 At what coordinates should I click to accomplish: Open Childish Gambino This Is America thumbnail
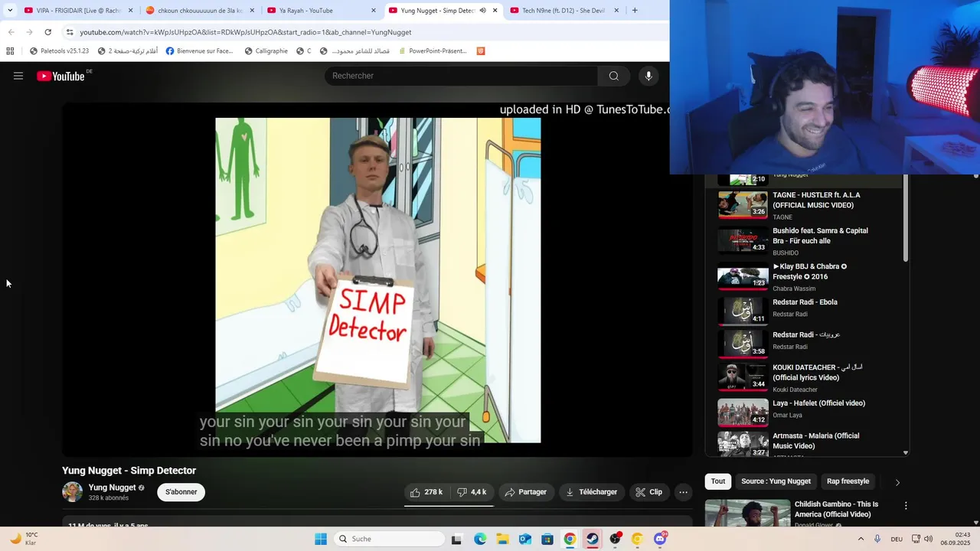(747, 513)
